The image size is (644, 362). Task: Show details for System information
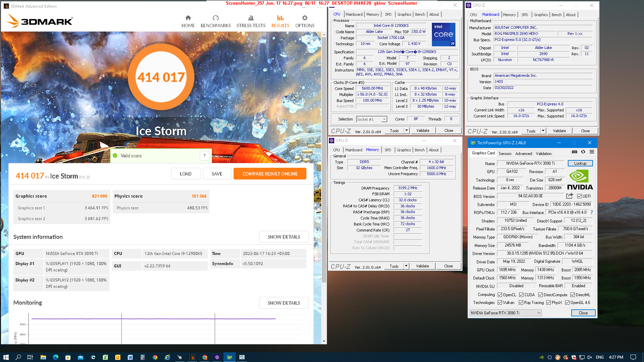[x=284, y=237]
